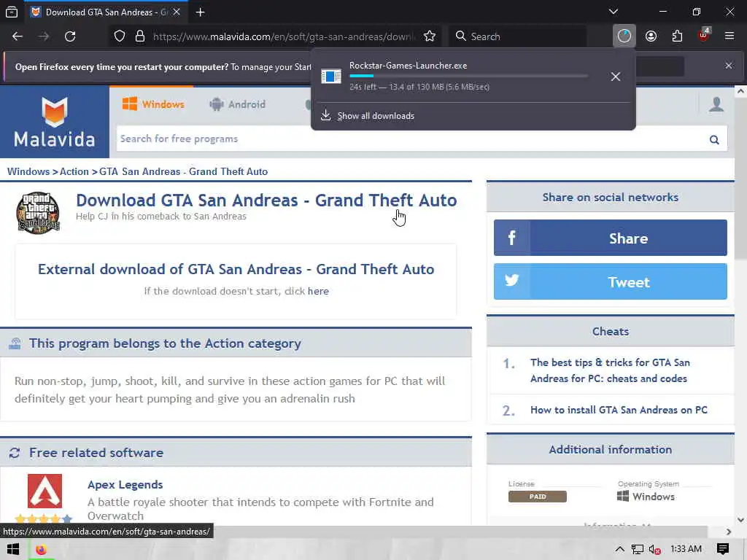Open the network status tray icon

(637, 549)
